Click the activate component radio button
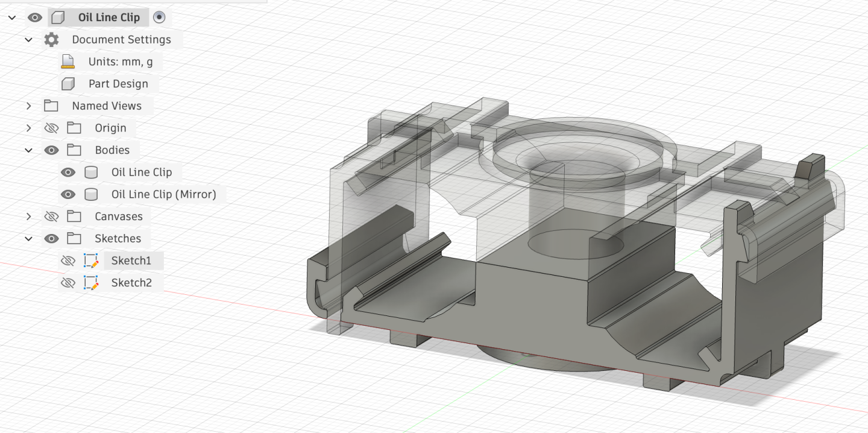Image resolution: width=868 pixels, height=433 pixels. click(x=159, y=17)
